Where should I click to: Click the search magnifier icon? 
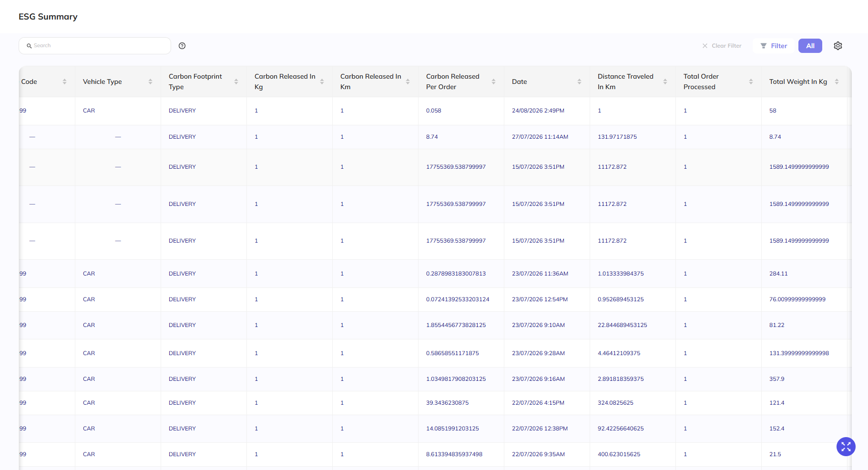pos(29,46)
